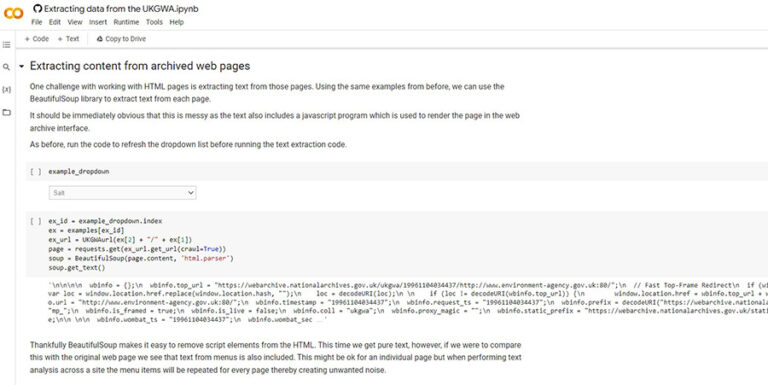Open the File menu
Image resolution: width=768 pixels, height=385 pixels.
tap(37, 22)
